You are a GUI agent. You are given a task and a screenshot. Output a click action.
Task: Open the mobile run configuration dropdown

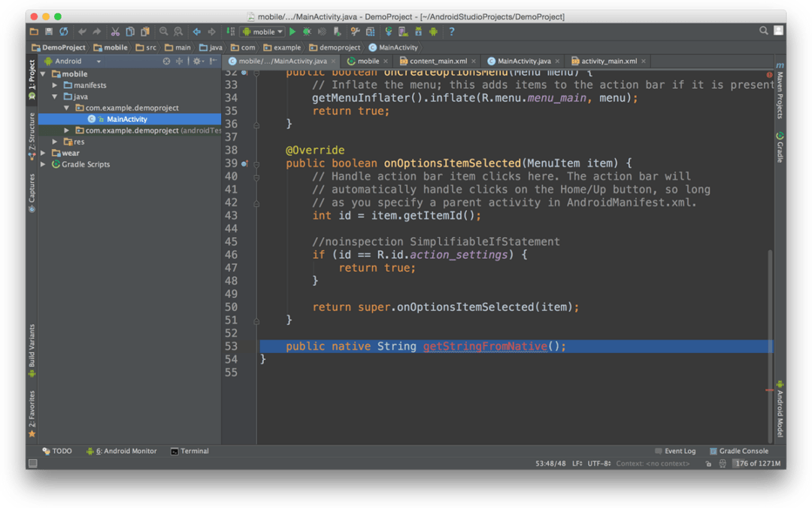click(x=263, y=32)
